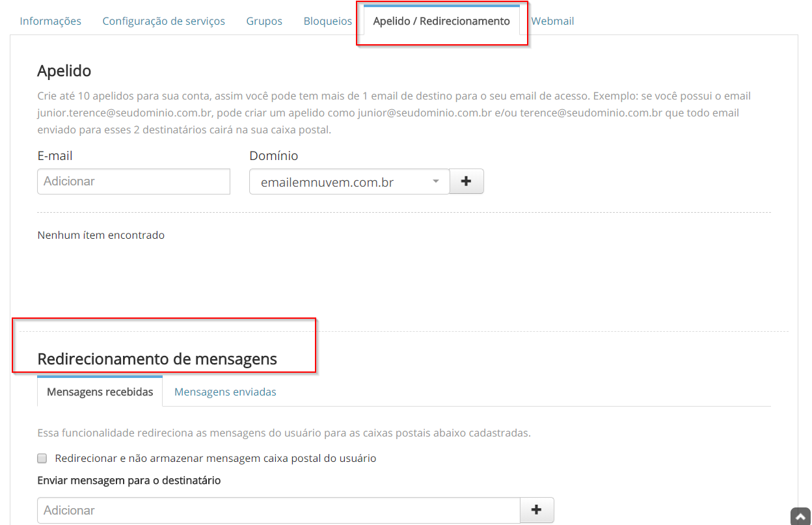Click the plus icon beside the recipient field
812x525 pixels.
coord(537,510)
